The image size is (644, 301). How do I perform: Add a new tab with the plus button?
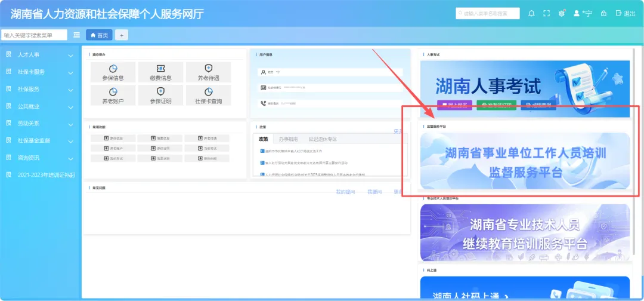coord(122,35)
